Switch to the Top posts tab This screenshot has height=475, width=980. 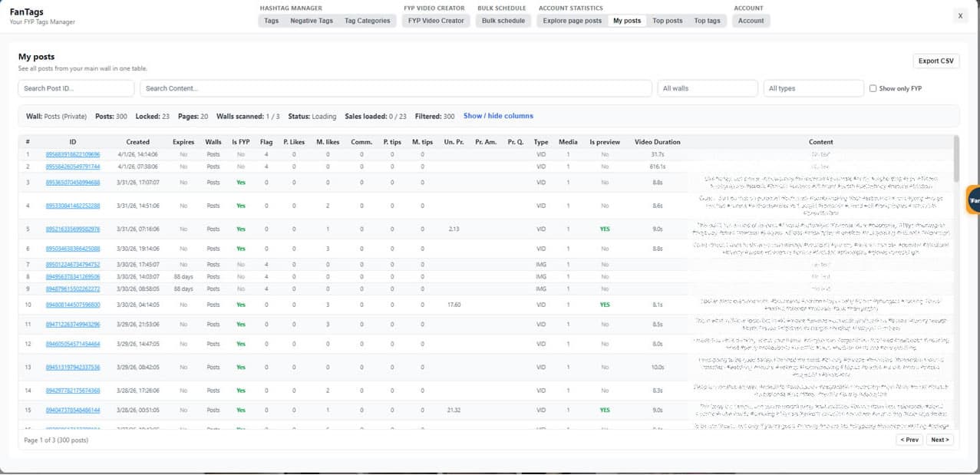(668, 21)
